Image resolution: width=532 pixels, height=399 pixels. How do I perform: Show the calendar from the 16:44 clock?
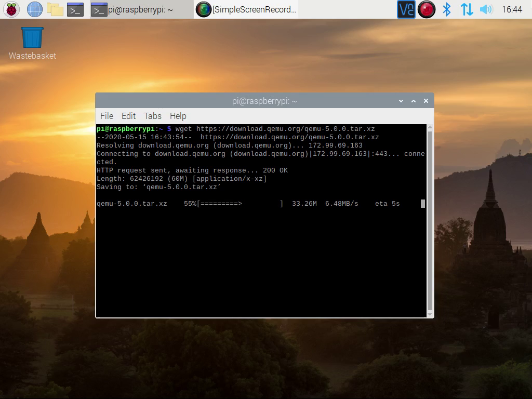tap(512, 9)
